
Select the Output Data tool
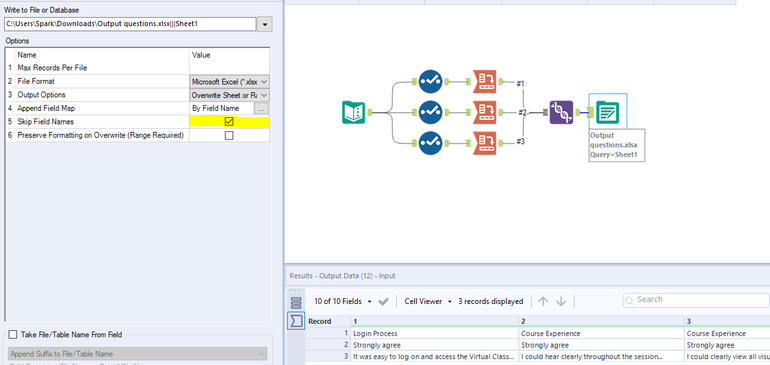[607, 112]
